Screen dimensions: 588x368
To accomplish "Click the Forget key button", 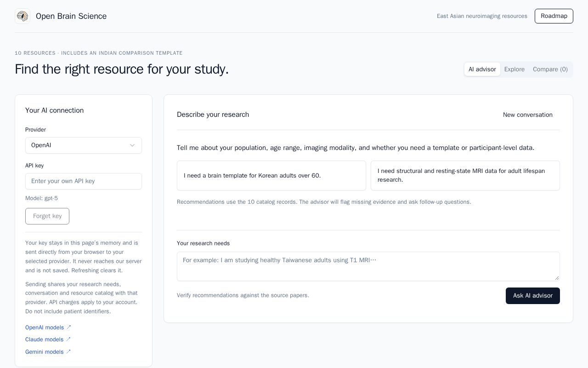I will click(x=47, y=216).
